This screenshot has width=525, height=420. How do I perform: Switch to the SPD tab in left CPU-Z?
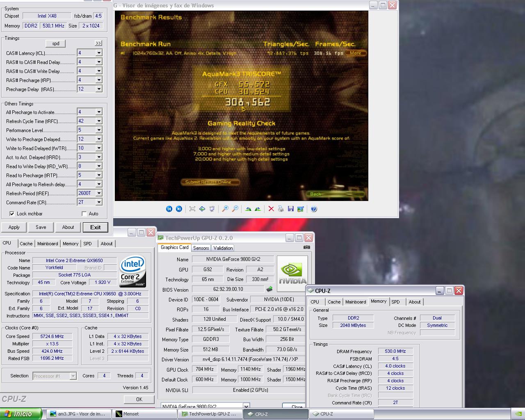[x=88, y=244]
